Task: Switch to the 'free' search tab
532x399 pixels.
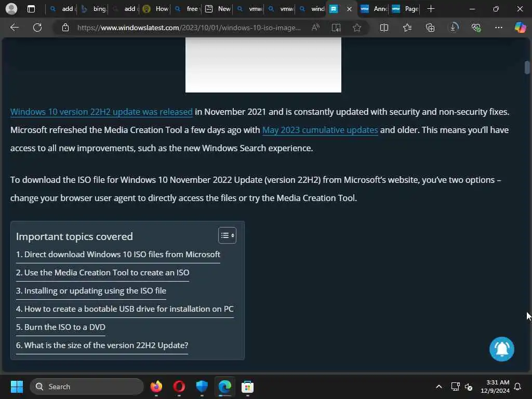Action: coord(187,9)
